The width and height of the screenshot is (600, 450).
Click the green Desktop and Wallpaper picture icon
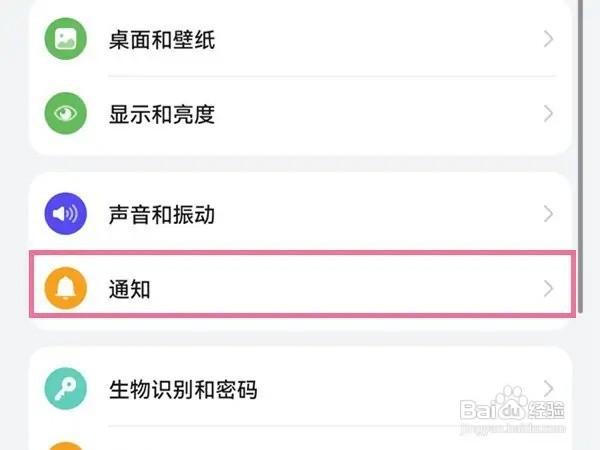tap(66, 40)
